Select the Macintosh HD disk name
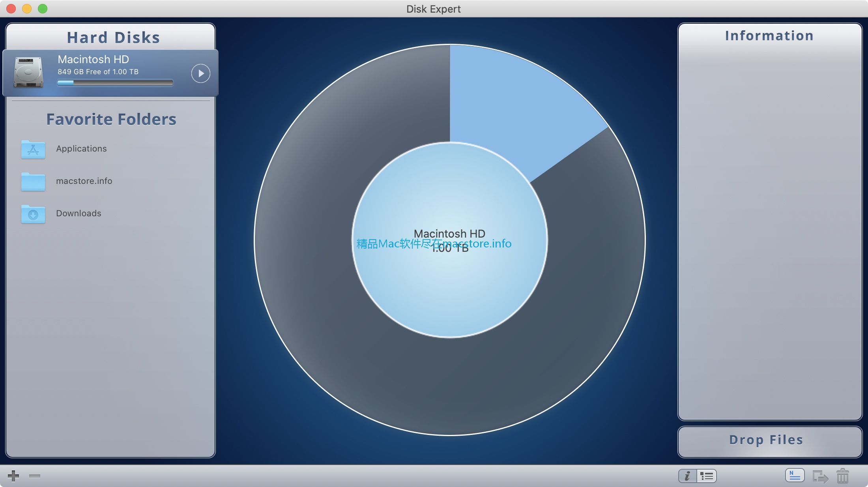This screenshot has height=487, width=868. (93, 59)
